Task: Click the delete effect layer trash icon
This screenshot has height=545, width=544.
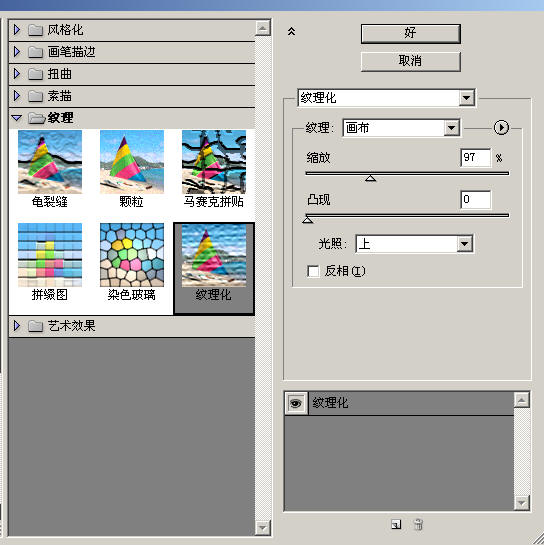Action: [x=418, y=524]
